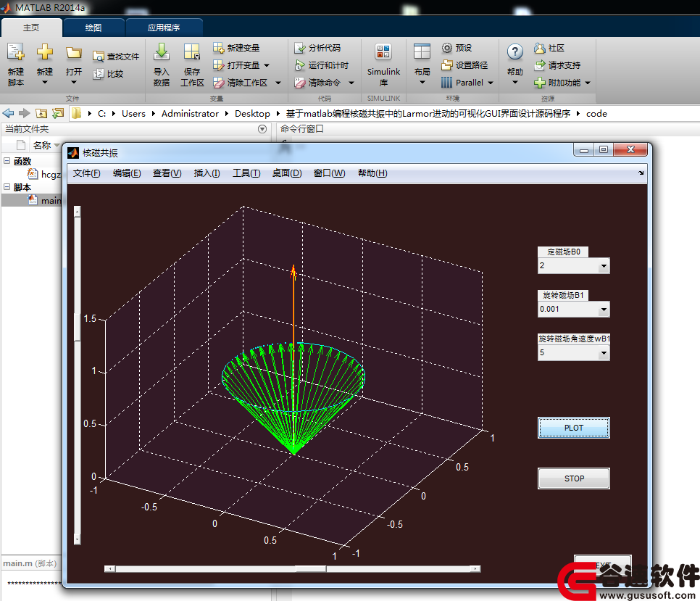Image resolution: width=700 pixels, height=601 pixels.
Task: Click the 打开变量 open variable icon
Action: tap(218, 65)
